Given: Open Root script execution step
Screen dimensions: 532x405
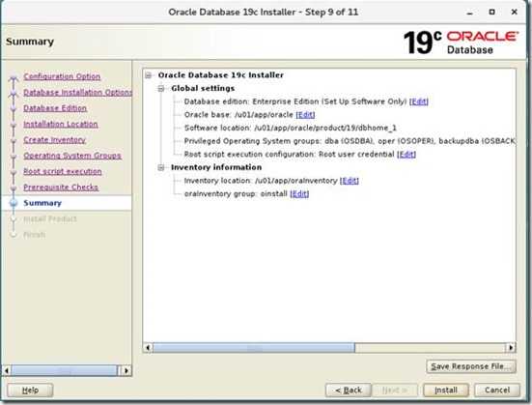Looking at the screenshot, I should [63, 171].
